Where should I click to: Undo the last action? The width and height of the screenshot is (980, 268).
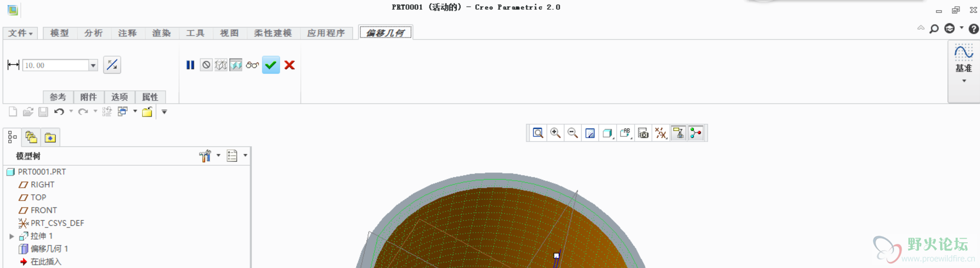[59, 111]
